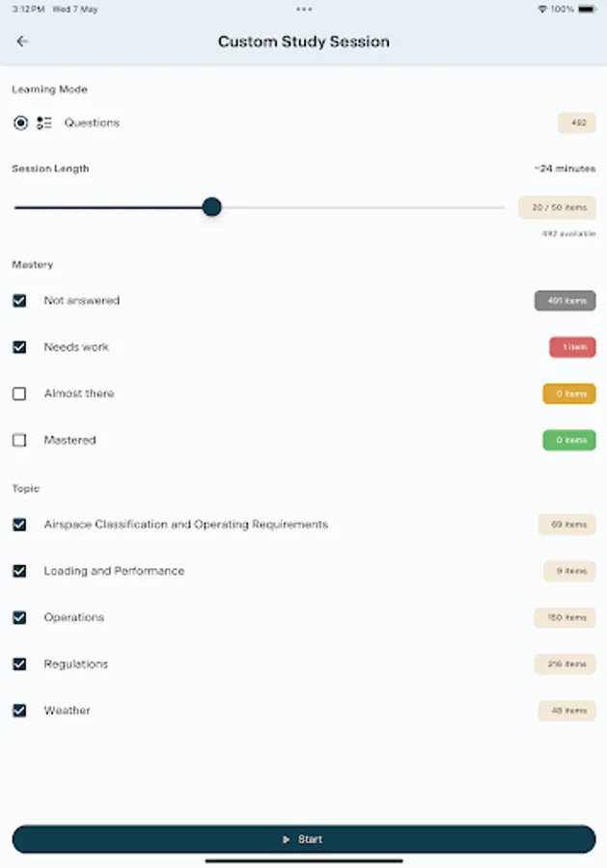Go back using the arrow icon

click(22, 41)
